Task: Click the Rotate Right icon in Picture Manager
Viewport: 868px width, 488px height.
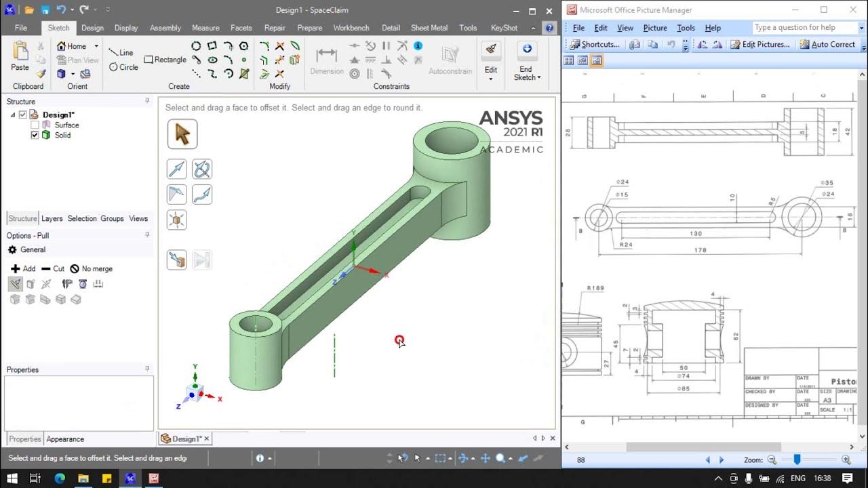Action: pyautogui.click(x=716, y=45)
